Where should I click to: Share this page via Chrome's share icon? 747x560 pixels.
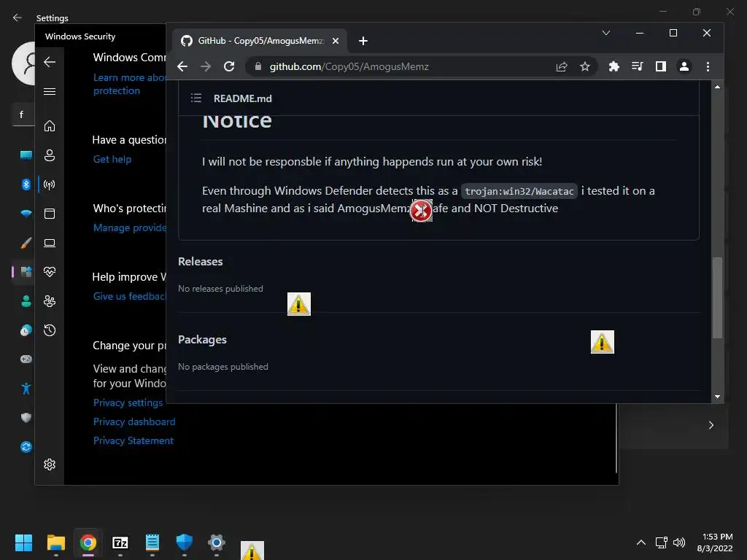coord(562,66)
